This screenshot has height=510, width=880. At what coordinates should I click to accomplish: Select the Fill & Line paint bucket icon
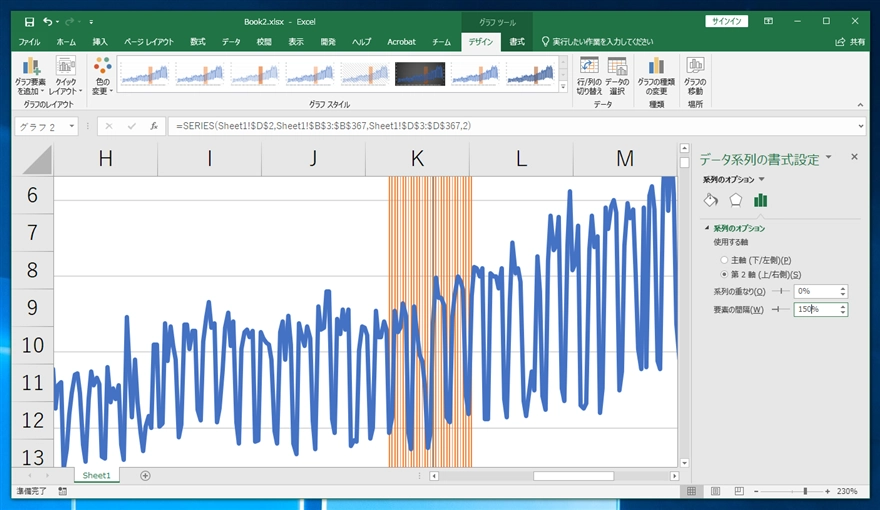711,200
